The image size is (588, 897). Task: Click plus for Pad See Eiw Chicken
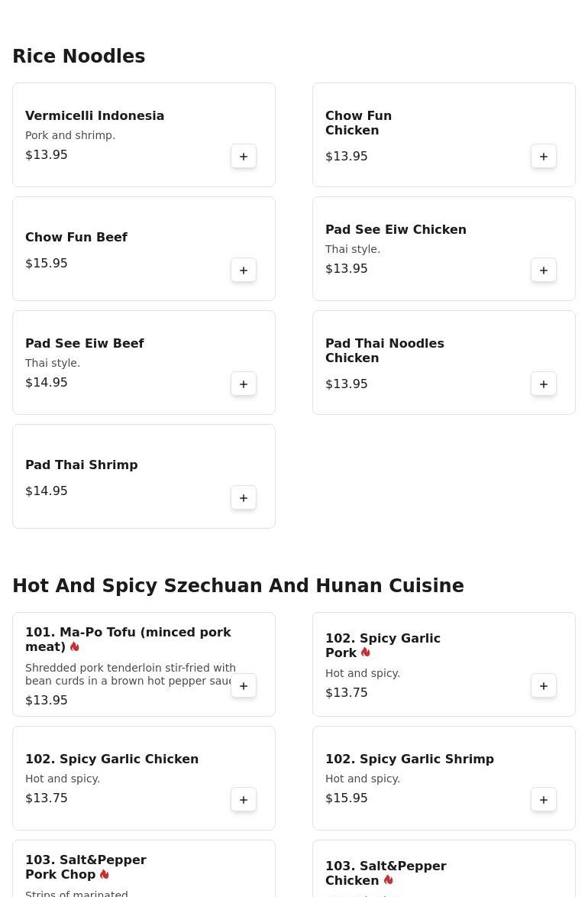click(x=544, y=270)
